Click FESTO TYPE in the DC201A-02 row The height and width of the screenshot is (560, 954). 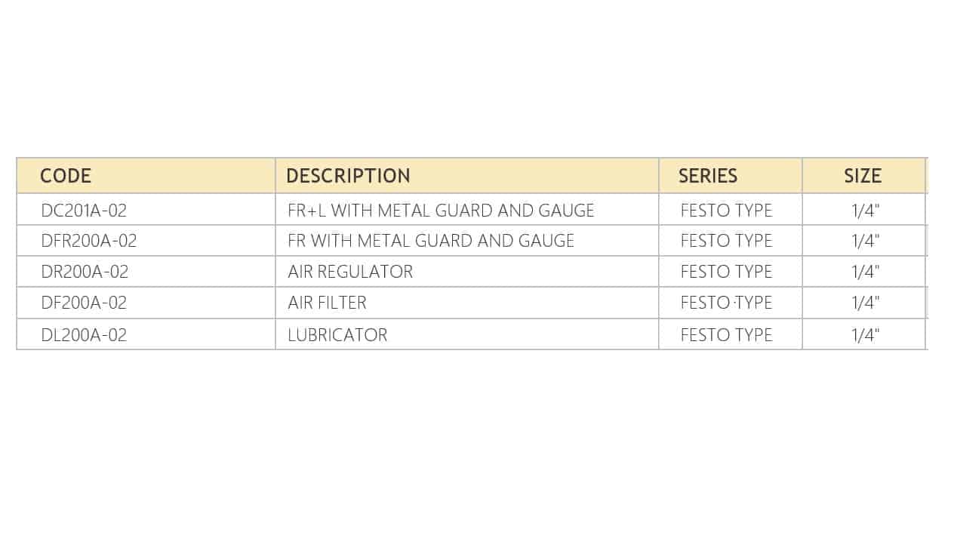tap(726, 211)
